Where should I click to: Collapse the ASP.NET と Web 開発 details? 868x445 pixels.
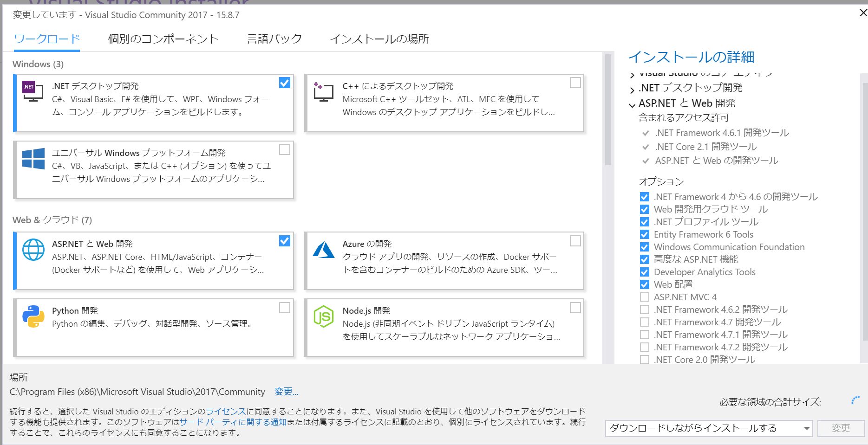pyautogui.click(x=632, y=104)
